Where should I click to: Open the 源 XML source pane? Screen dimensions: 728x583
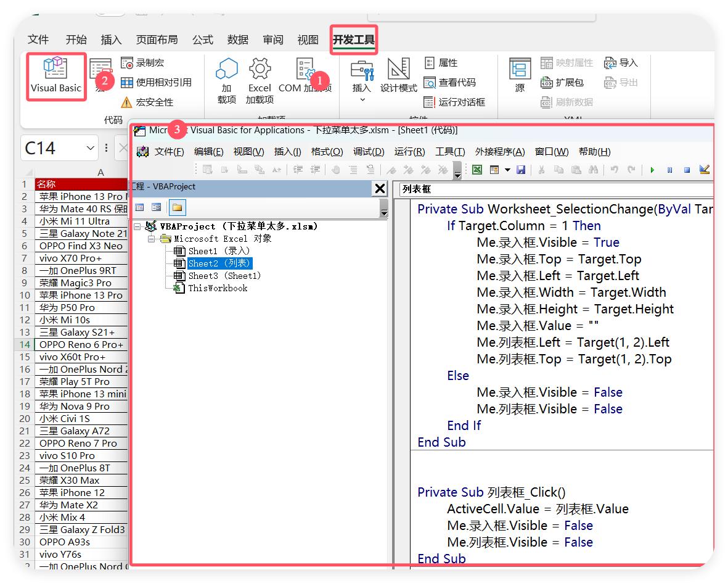click(x=520, y=75)
